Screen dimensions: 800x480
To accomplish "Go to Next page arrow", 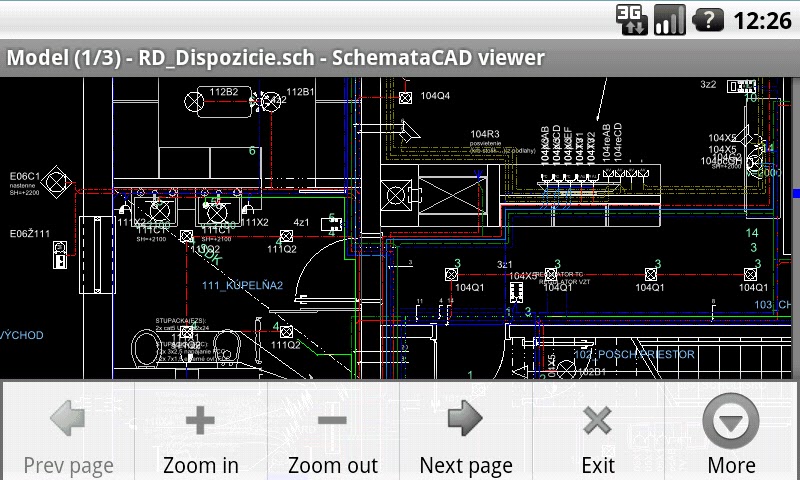I will point(465,420).
